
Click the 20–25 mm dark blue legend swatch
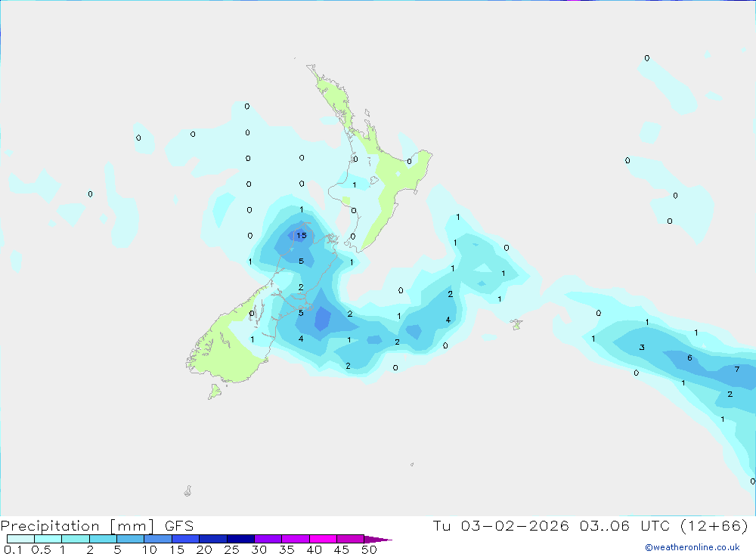212,539
